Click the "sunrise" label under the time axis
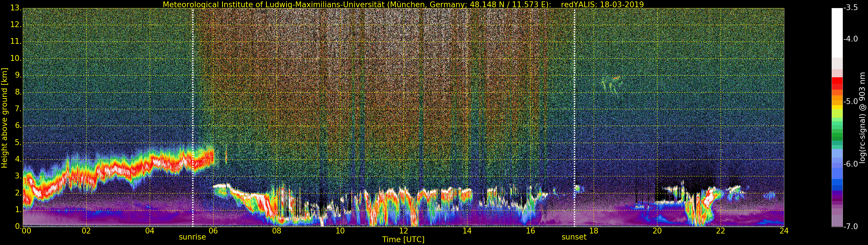This screenshot has height=245, width=868. 192,237
